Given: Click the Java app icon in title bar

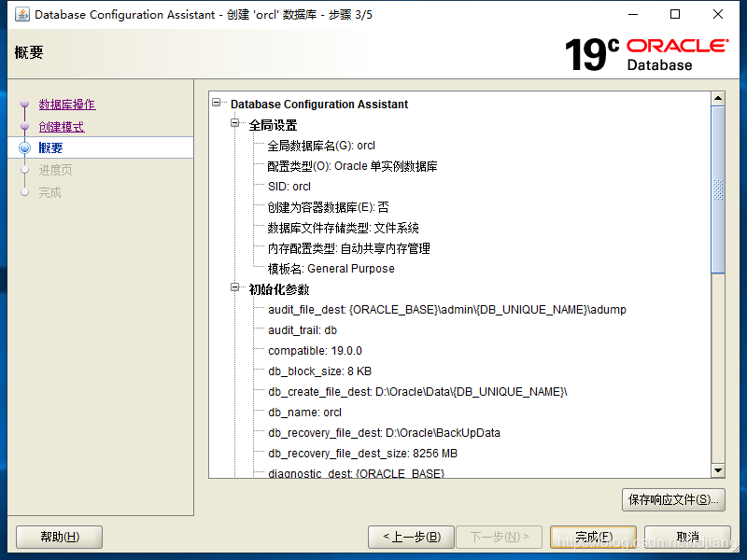Looking at the screenshot, I should tap(21, 14).
